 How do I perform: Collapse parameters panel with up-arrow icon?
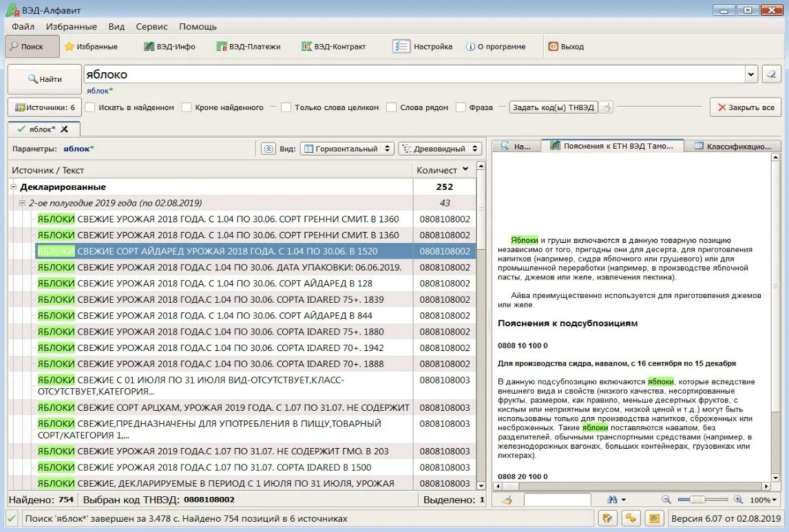269,149
